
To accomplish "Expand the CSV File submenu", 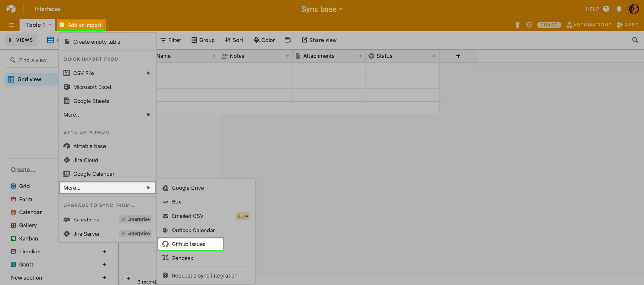I will pos(107,73).
